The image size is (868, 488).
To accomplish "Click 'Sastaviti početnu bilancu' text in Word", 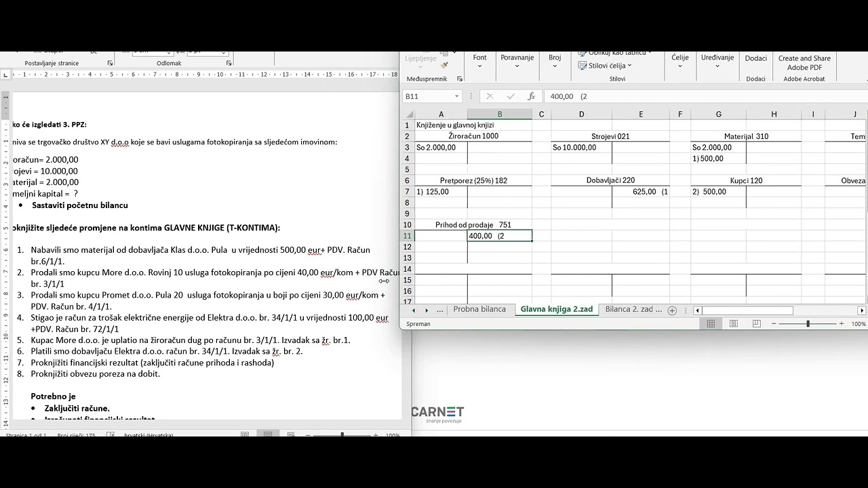I will 80,205.
